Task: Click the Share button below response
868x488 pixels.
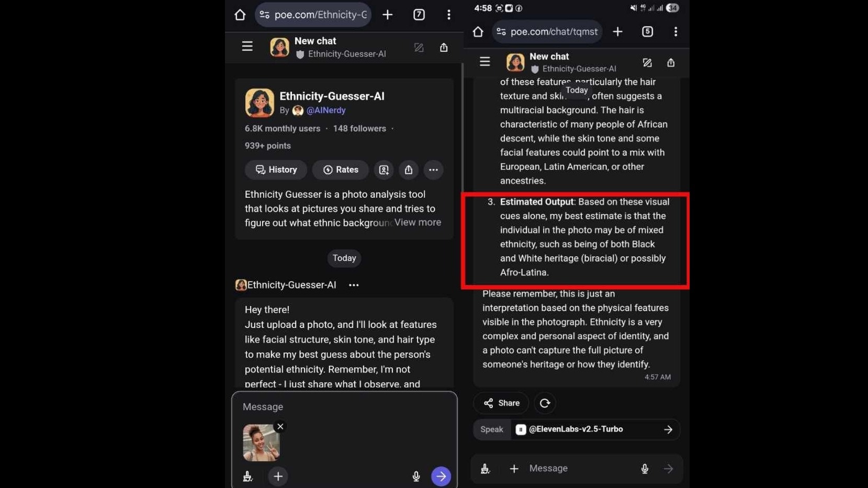Action: pyautogui.click(x=501, y=403)
